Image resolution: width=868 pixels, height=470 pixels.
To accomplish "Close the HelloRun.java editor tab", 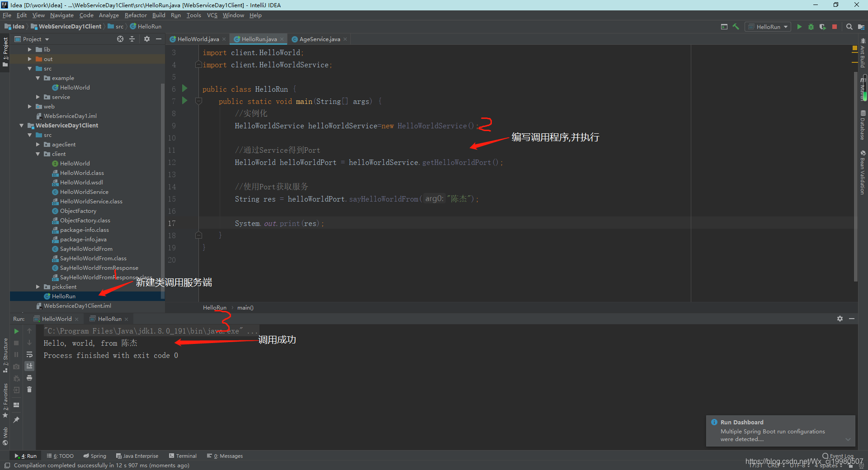I will point(282,39).
